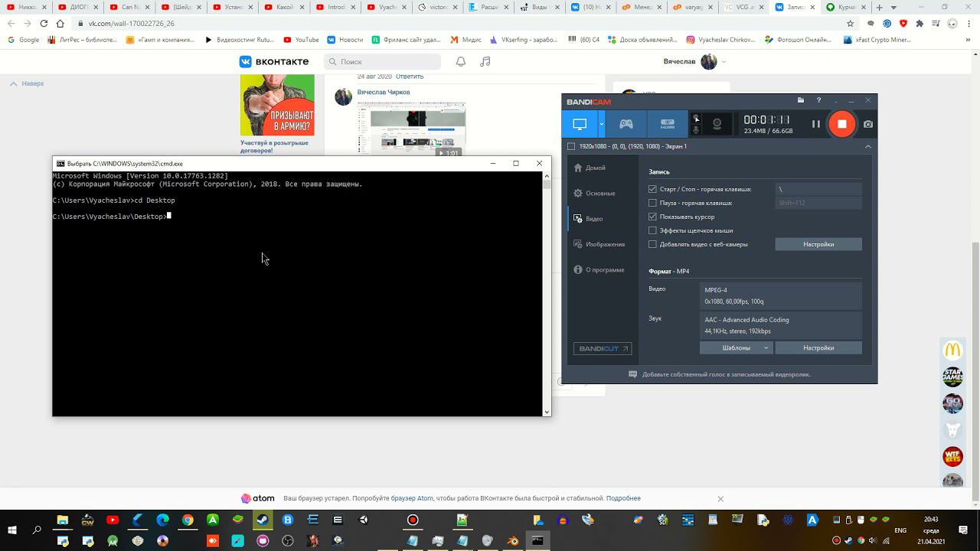
Task: Open the YouTube bookmark
Action: click(x=301, y=40)
